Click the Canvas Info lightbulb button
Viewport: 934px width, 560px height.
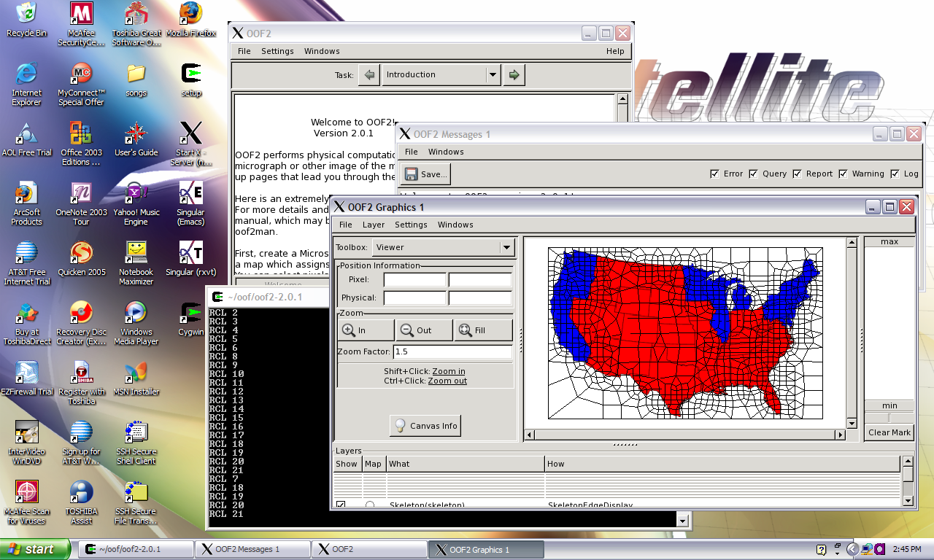425,426
